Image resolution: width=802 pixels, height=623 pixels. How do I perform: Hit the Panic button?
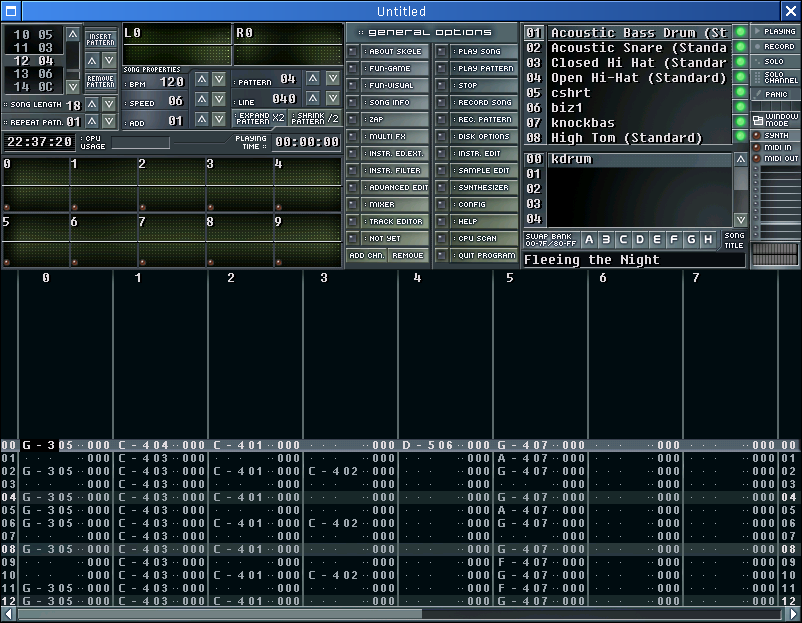775,94
